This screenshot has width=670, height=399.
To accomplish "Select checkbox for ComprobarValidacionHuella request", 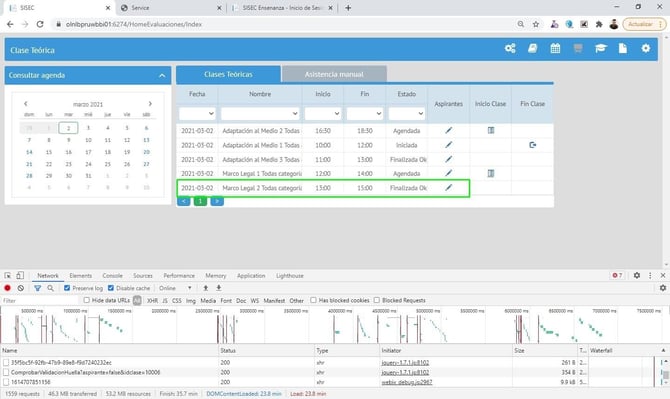I will (x=6, y=372).
